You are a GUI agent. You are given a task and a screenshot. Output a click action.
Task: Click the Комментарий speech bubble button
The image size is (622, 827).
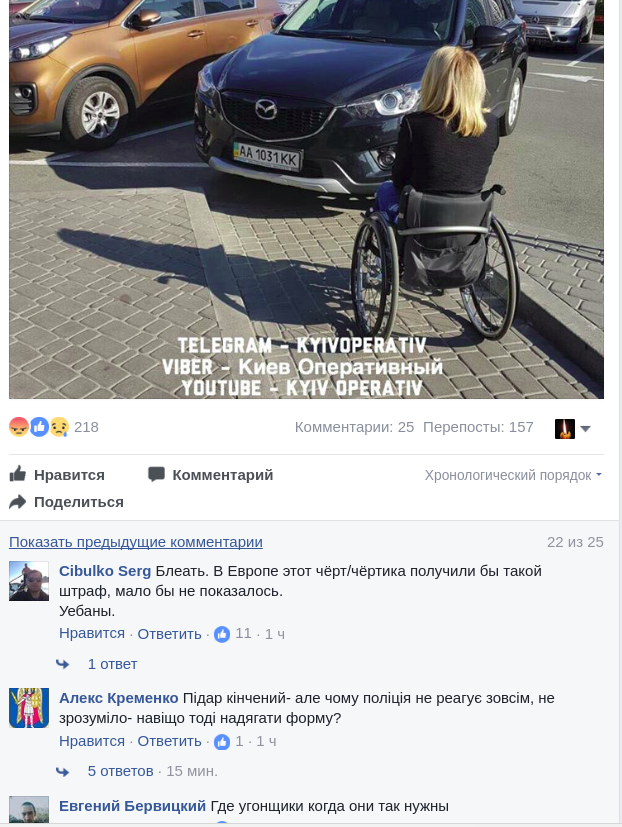point(210,475)
